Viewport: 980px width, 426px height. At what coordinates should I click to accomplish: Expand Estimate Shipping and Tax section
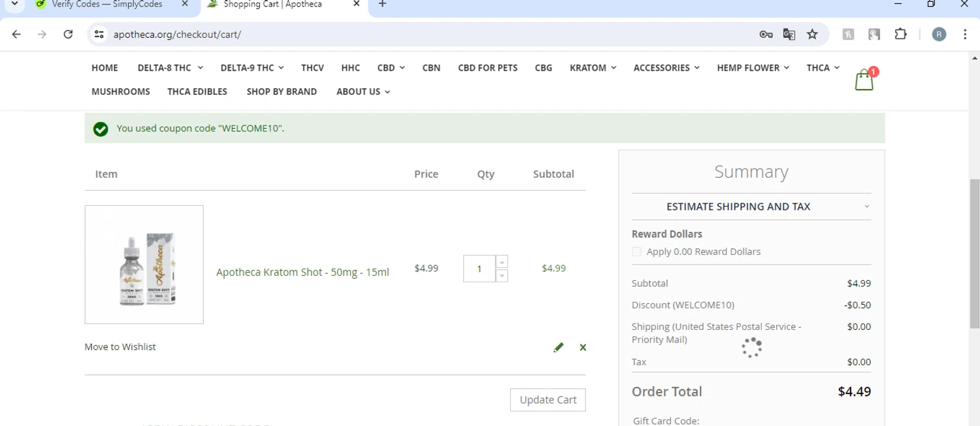751,206
